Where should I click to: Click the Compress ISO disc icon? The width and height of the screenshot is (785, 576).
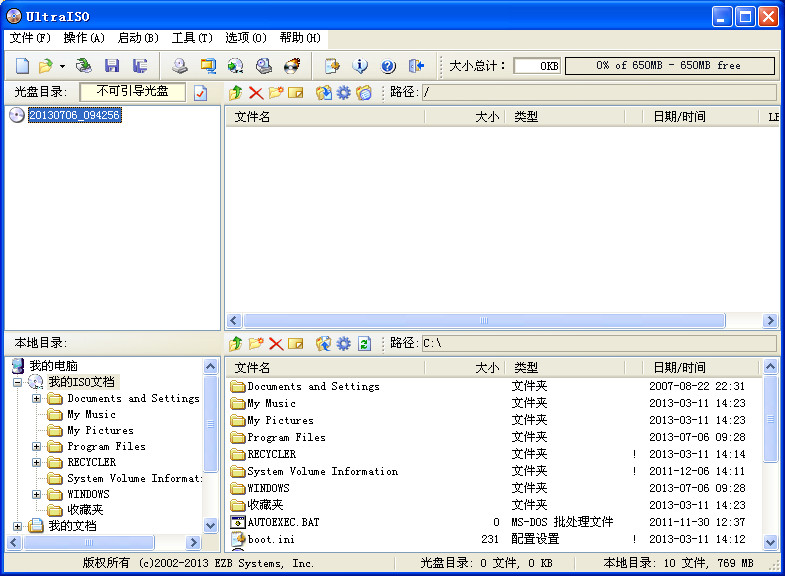click(x=235, y=66)
